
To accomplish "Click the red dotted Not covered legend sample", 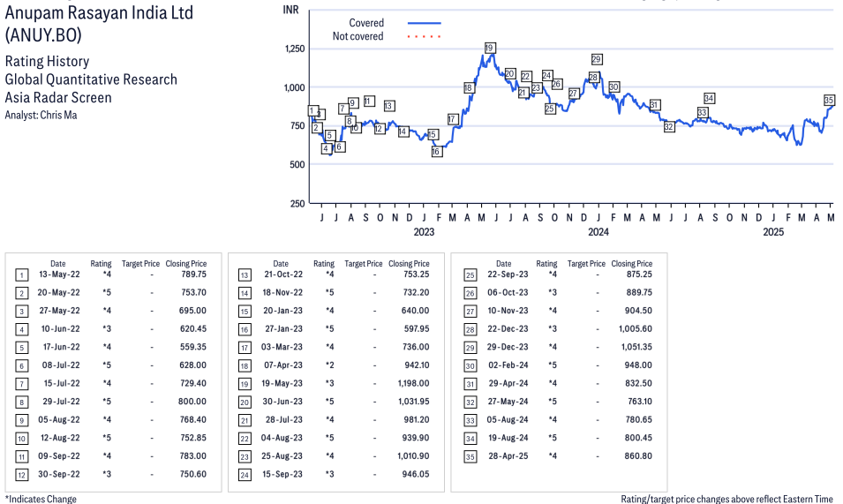I will (425, 36).
